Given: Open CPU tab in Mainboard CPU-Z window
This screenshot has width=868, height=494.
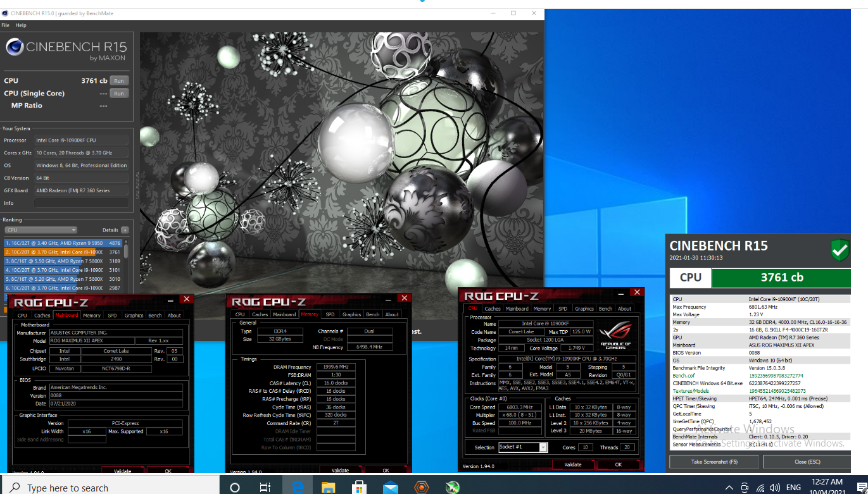Looking at the screenshot, I should pos(22,315).
